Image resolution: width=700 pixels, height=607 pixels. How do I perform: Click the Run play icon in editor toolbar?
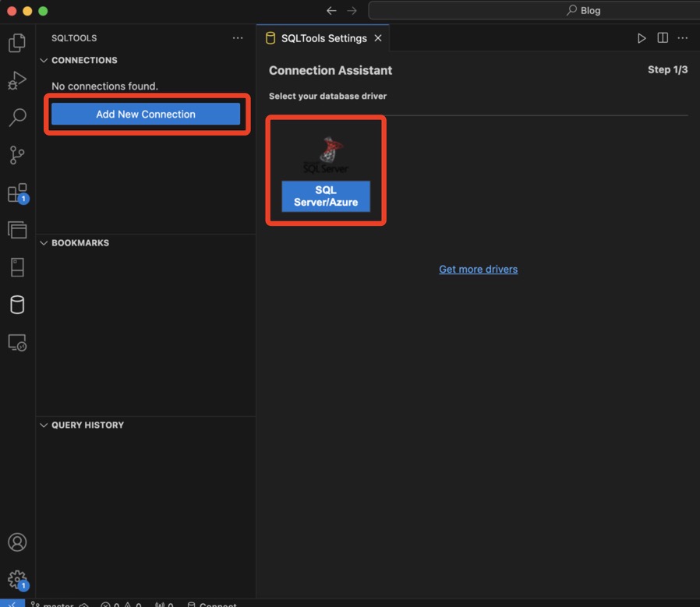click(642, 38)
